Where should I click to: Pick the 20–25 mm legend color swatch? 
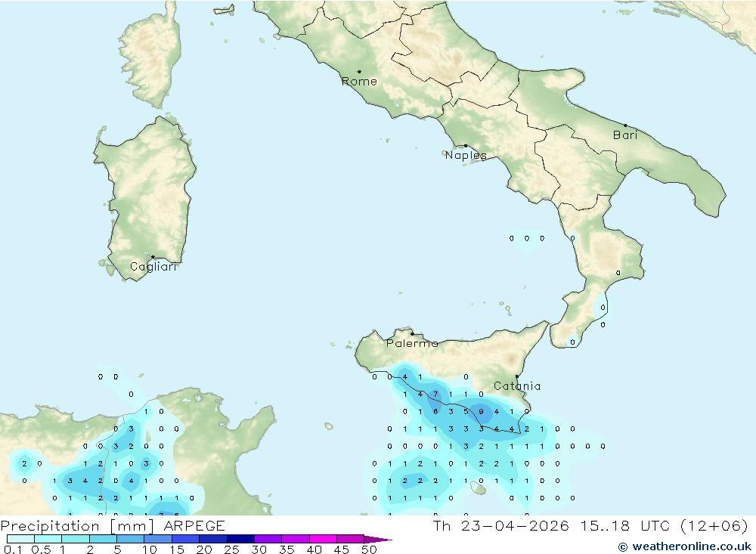(x=213, y=539)
